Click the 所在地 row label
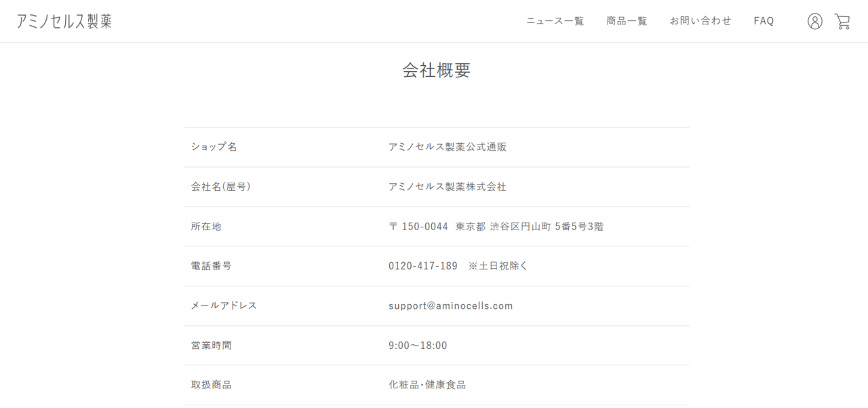This screenshot has width=868, height=408. [x=206, y=227]
